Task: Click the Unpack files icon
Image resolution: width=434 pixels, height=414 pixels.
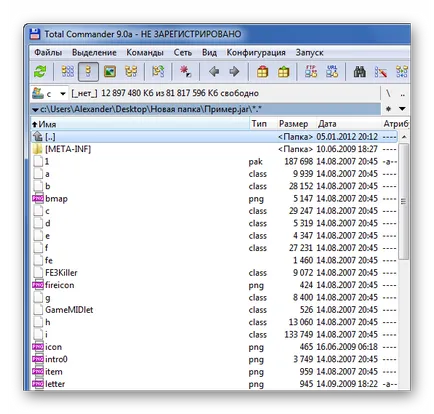Action: [x=284, y=72]
